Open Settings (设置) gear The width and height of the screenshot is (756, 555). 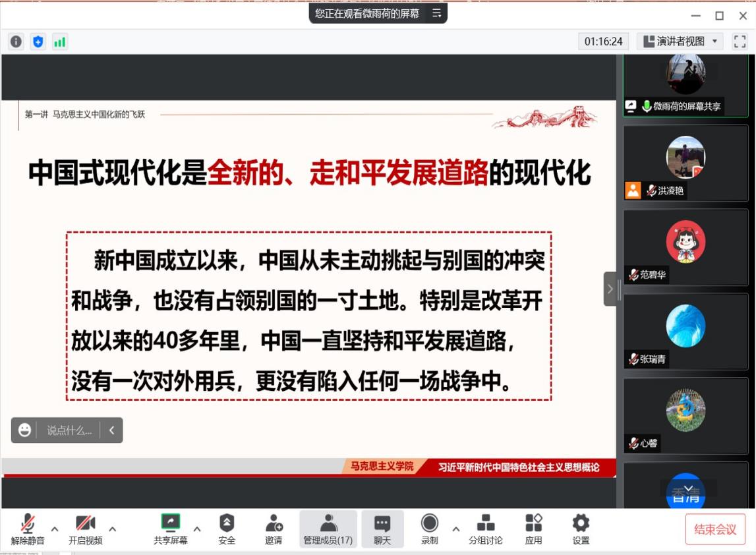point(581,529)
